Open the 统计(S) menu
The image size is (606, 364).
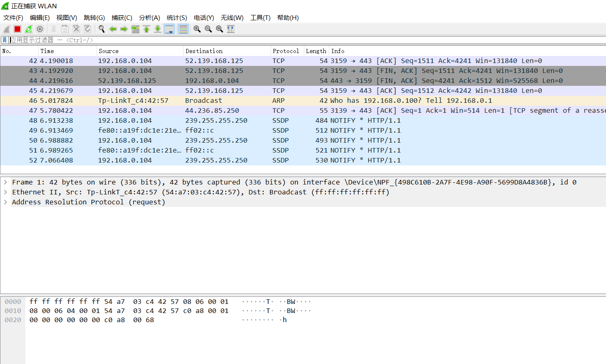pos(177,17)
